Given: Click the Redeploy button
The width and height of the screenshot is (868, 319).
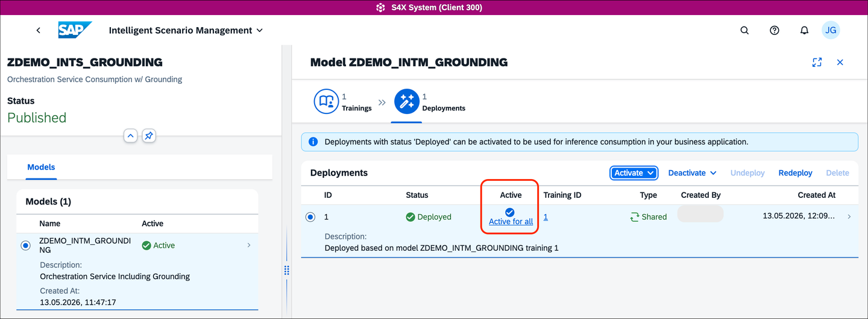Looking at the screenshot, I should (795, 172).
